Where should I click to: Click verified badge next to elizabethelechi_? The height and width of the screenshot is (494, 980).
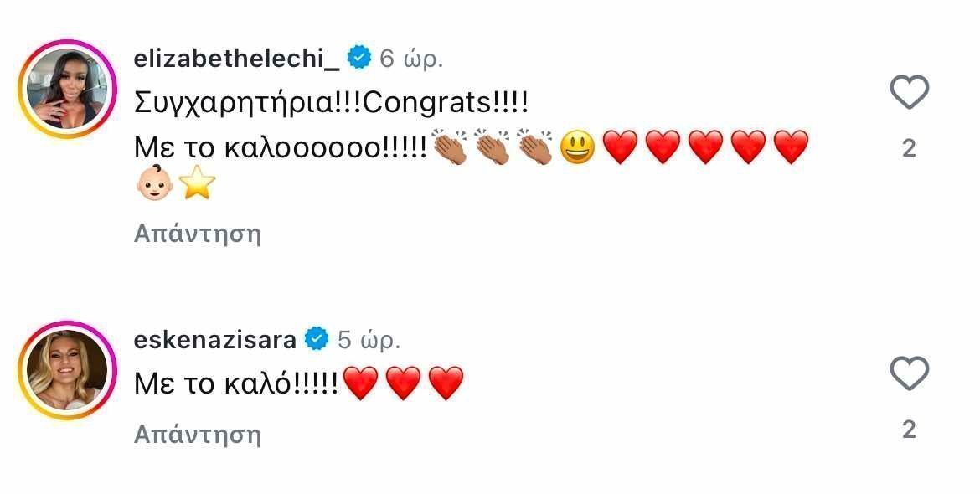click(360, 59)
